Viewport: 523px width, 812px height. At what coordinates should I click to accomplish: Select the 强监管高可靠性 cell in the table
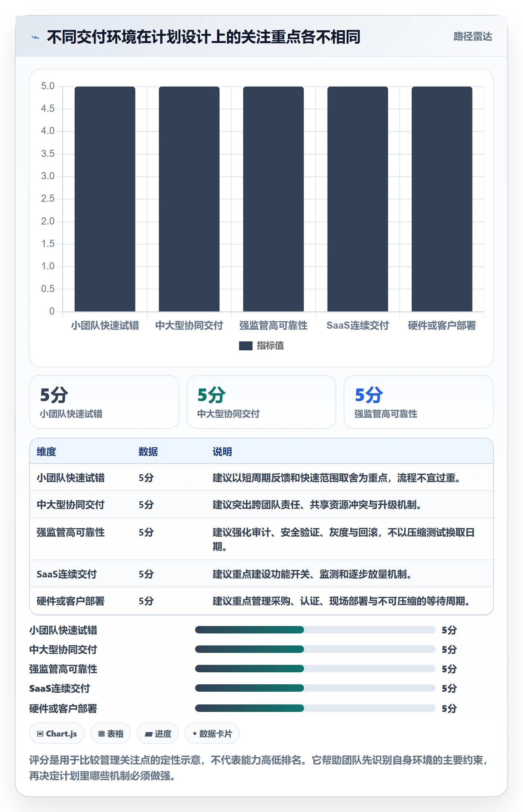(x=71, y=533)
